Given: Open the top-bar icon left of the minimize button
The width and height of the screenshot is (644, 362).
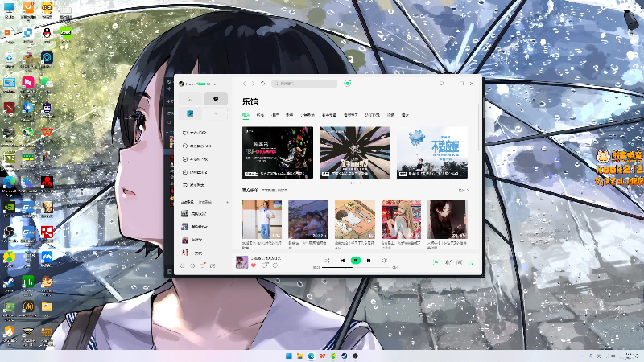Looking at the screenshot, I should tap(442, 84).
